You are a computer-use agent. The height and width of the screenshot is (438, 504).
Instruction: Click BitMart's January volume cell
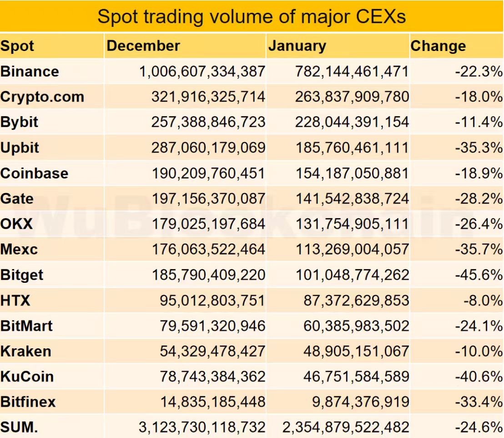357,326
